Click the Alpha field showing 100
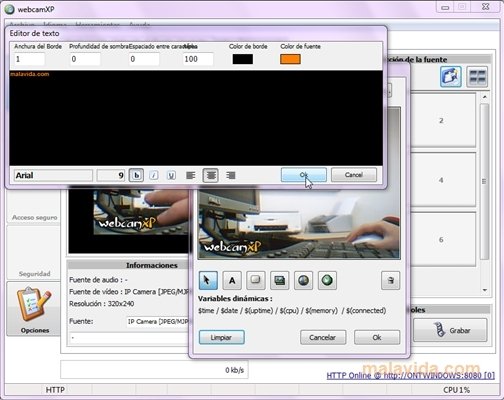The image size is (504, 400). coord(198,59)
